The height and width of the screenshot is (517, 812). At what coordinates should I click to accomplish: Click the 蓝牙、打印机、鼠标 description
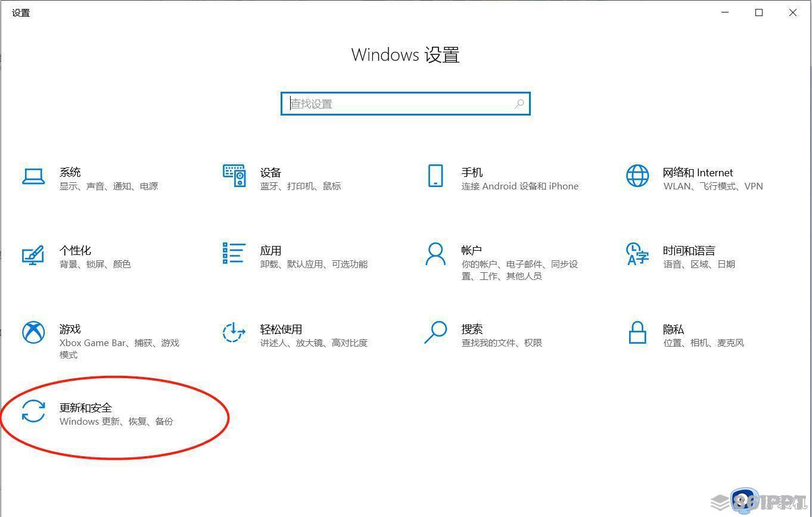[300, 186]
